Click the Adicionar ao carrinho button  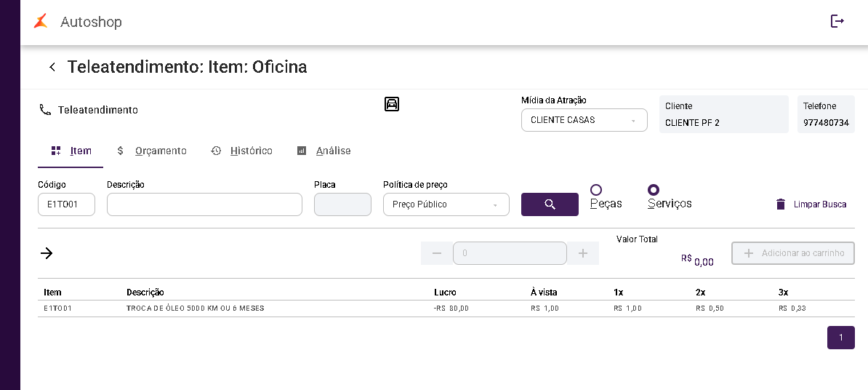(x=792, y=253)
